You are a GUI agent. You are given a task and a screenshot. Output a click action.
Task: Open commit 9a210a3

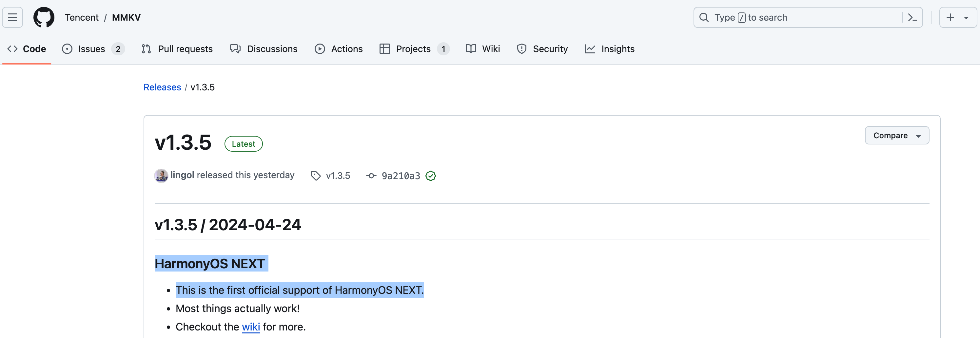pyautogui.click(x=401, y=176)
